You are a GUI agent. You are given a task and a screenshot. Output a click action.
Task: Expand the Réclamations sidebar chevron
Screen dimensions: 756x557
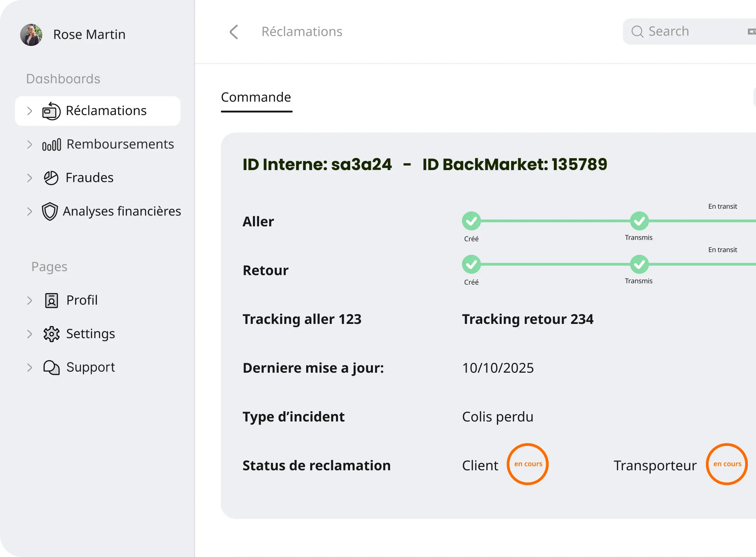29,111
